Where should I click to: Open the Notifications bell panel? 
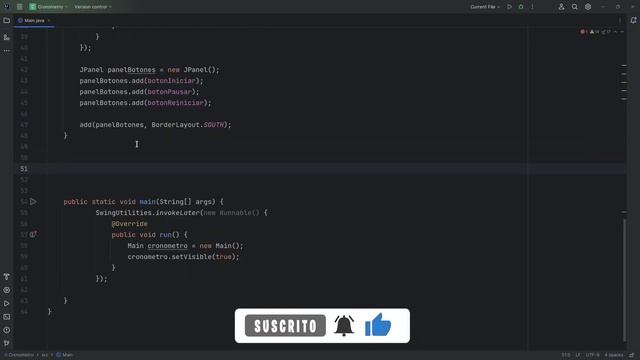point(633,20)
